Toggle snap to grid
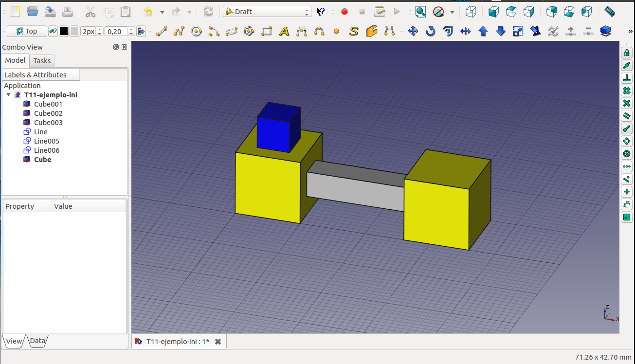Screen dimensions: 635x364 tap(627, 91)
